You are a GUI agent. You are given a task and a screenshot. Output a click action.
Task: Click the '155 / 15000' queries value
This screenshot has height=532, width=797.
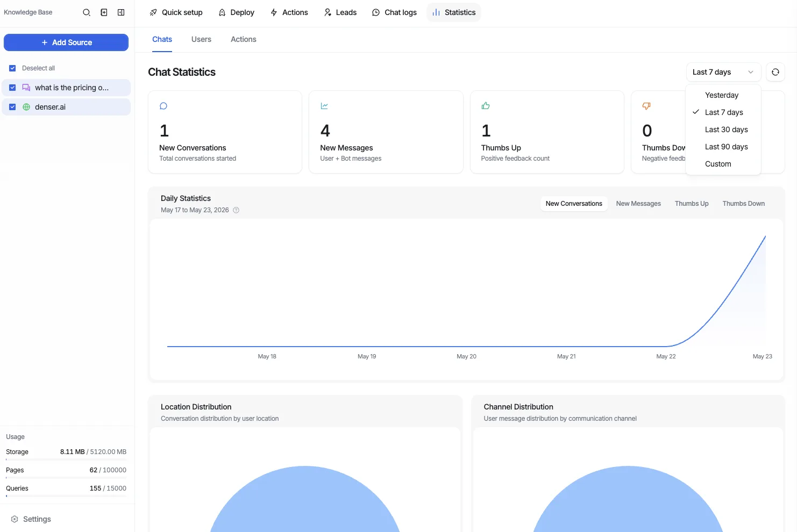[x=108, y=488]
